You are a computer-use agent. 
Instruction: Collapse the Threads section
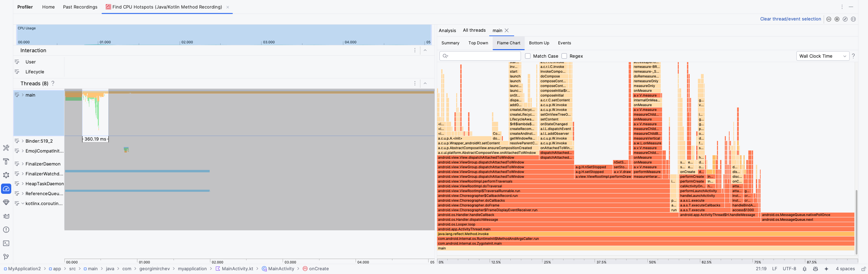tap(425, 83)
